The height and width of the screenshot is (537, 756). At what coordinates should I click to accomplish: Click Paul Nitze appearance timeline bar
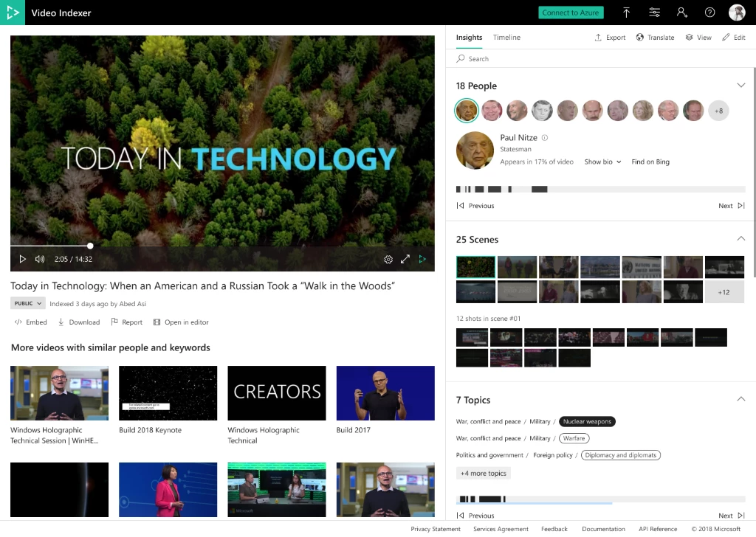pos(601,190)
